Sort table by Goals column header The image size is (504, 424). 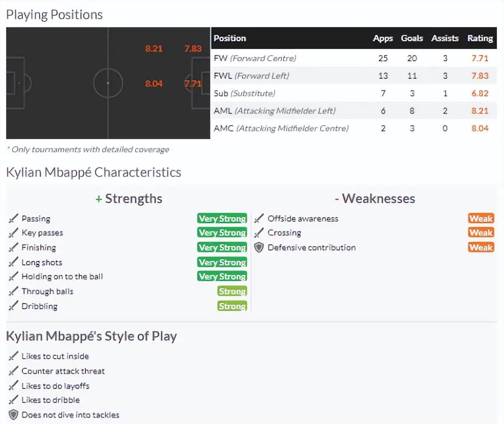(x=412, y=38)
